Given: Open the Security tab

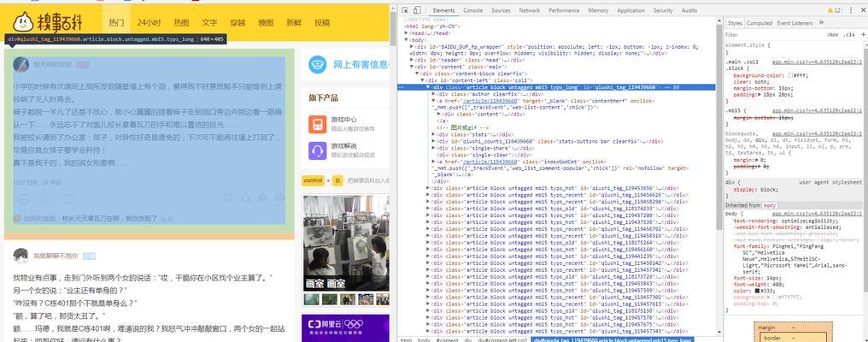Looking at the screenshot, I should tap(663, 10).
